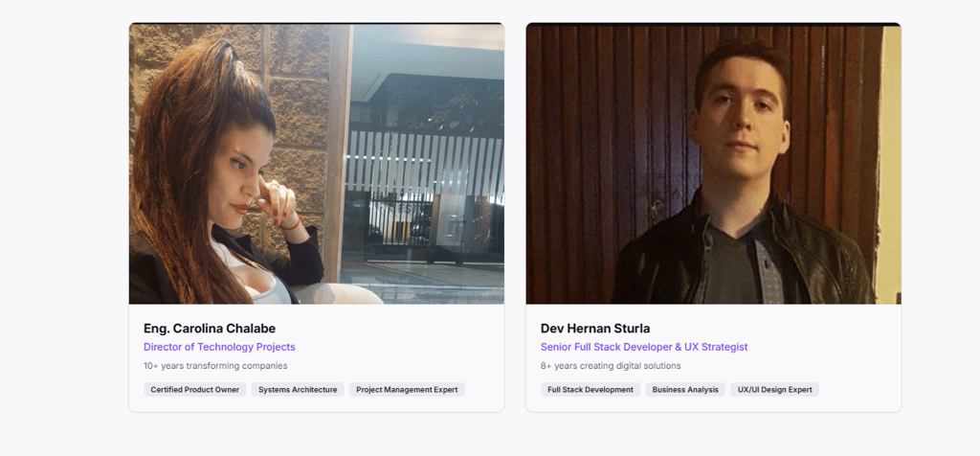Click the 'Dev' prefix in Hernan's name
This screenshot has height=456, width=980.
(552, 329)
